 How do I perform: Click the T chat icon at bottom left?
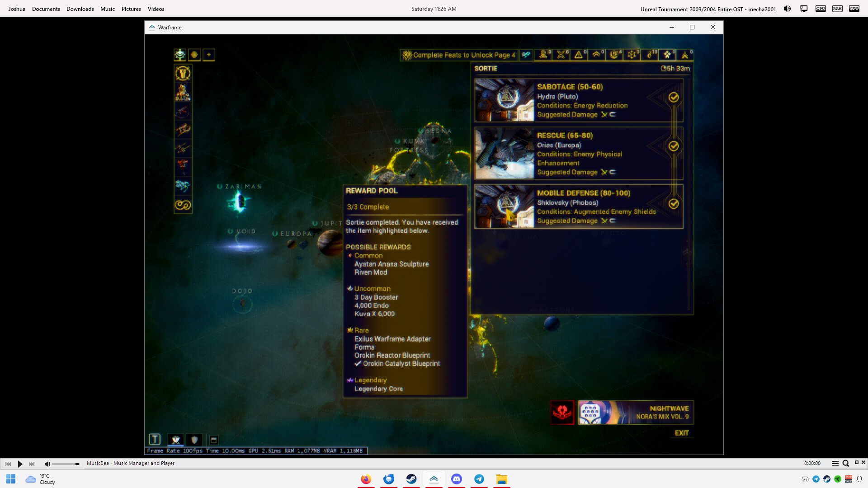[x=155, y=439]
